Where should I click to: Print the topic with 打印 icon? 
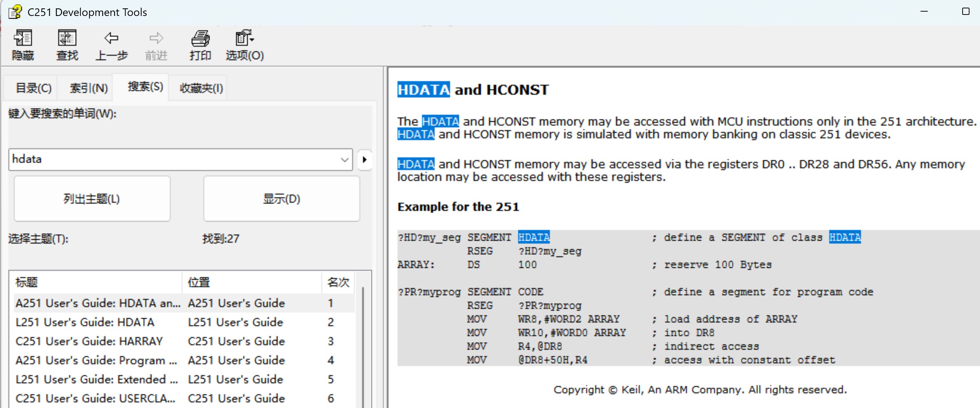click(200, 45)
